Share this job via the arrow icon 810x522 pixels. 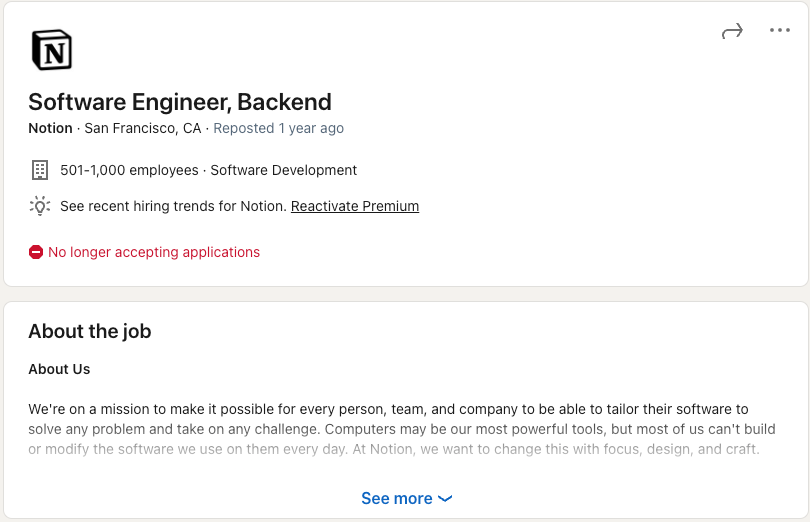(x=732, y=31)
